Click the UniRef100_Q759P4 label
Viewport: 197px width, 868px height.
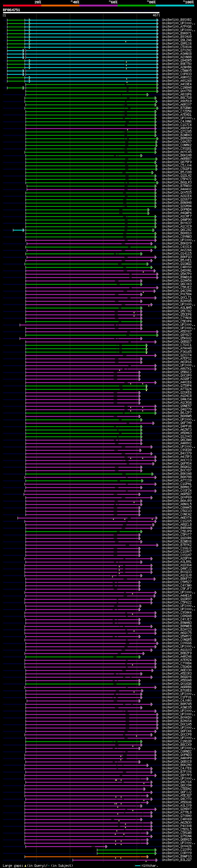click(177, 386)
